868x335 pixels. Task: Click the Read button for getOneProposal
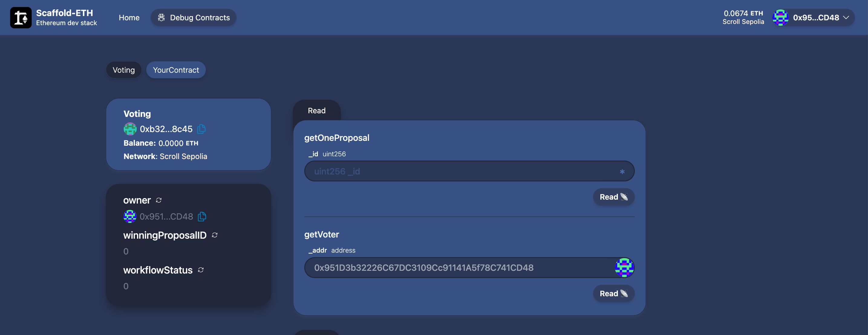tap(614, 196)
